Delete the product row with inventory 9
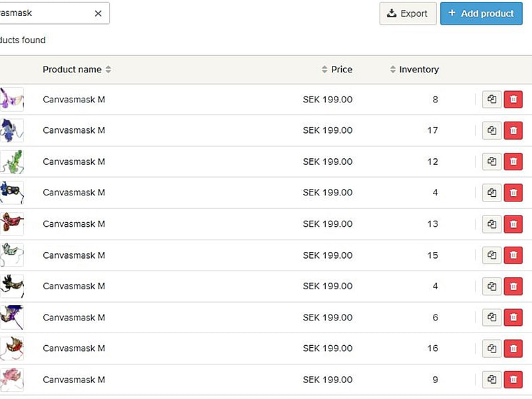This screenshot has height=399, width=532. point(513,380)
